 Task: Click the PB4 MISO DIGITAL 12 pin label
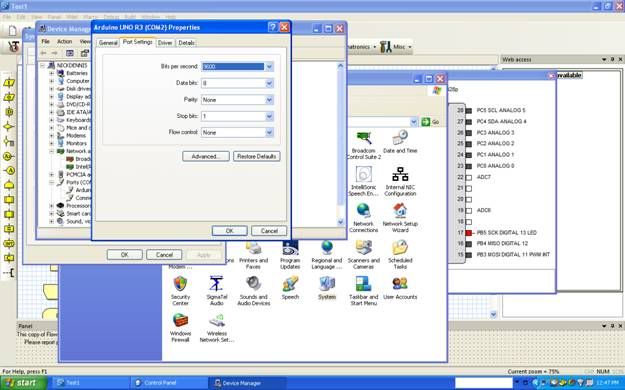click(x=502, y=243)
